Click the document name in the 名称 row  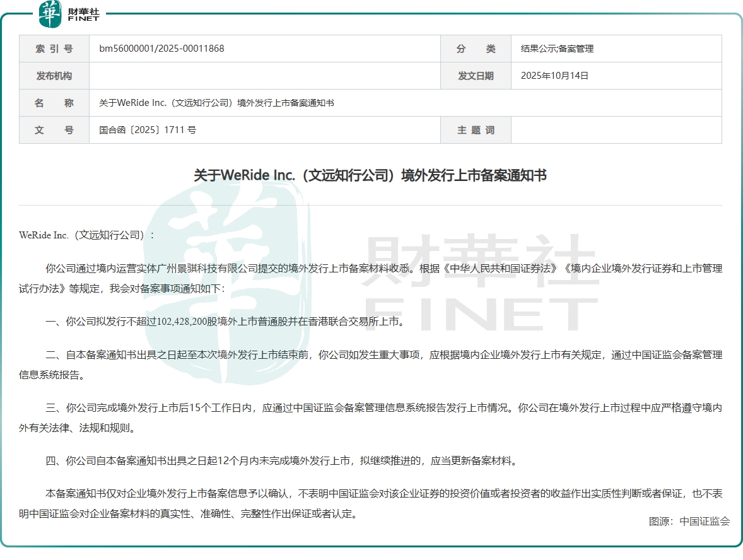[216, 103]
